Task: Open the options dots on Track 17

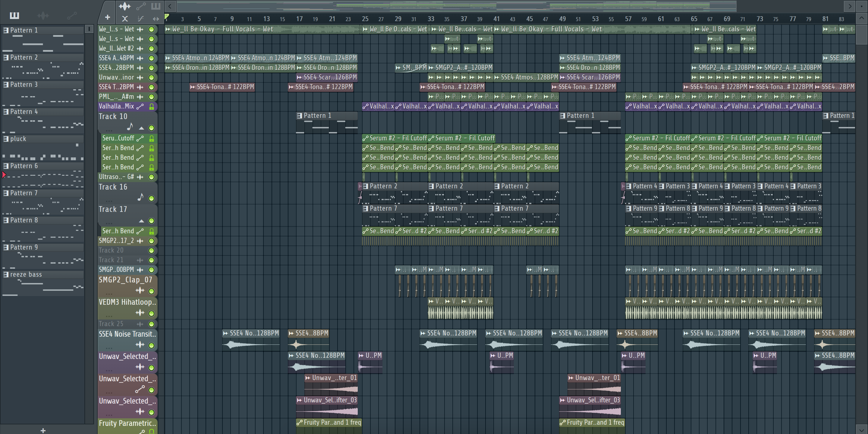Action: 109,223
